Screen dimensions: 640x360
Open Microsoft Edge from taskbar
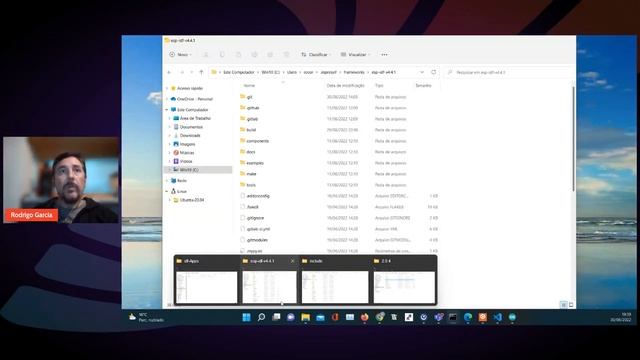pyautogui.click(x=468, y=317)
